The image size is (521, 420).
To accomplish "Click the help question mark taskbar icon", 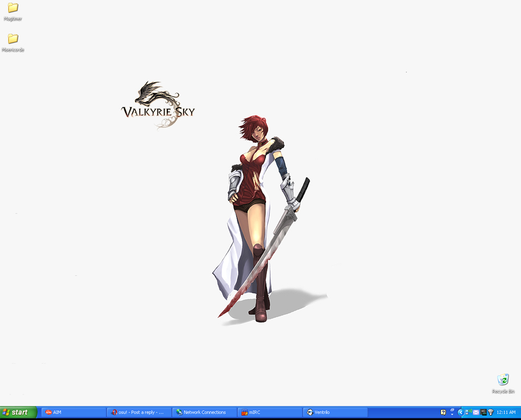I will pos(443,412).
